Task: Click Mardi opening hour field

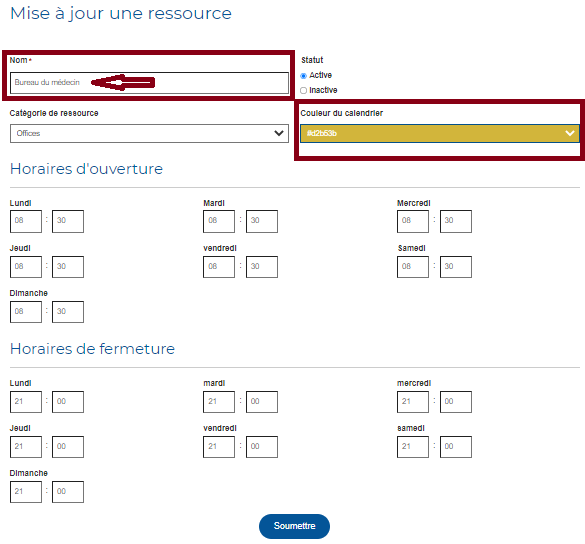Action: pos(219,221)
